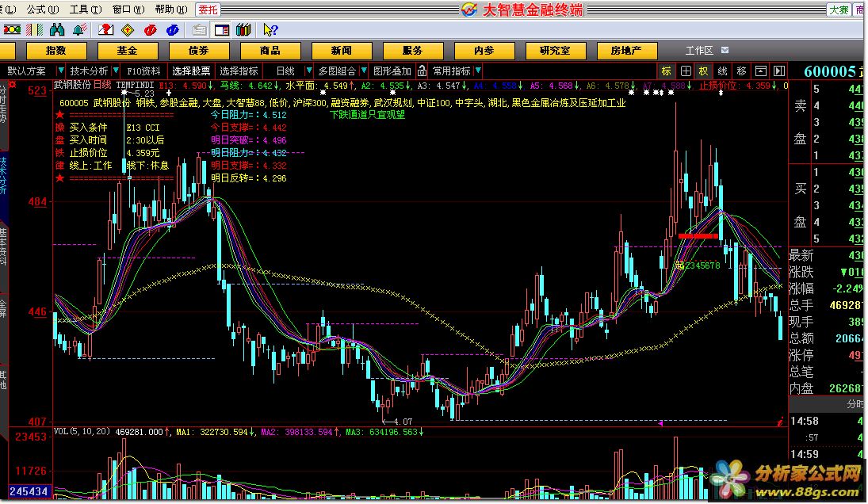Screen dimensions: 868x504
Task: Open the 服务 yellow button
Action: click(413, 51)
